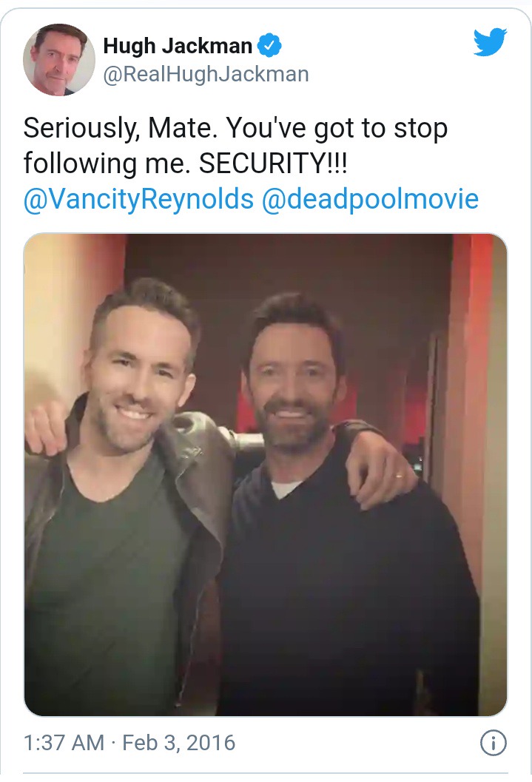Open the tweet author's round profile picture
The height and width of the screenshot is (782, 532).
(x=59, y=59)
